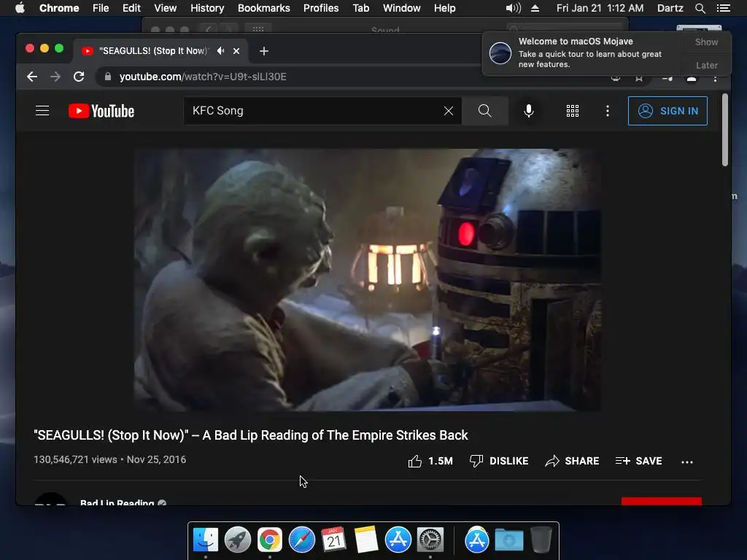Screen dimensions: 747x560
Task: Open the Chrome application menu
Action: [x=59, y=8]
